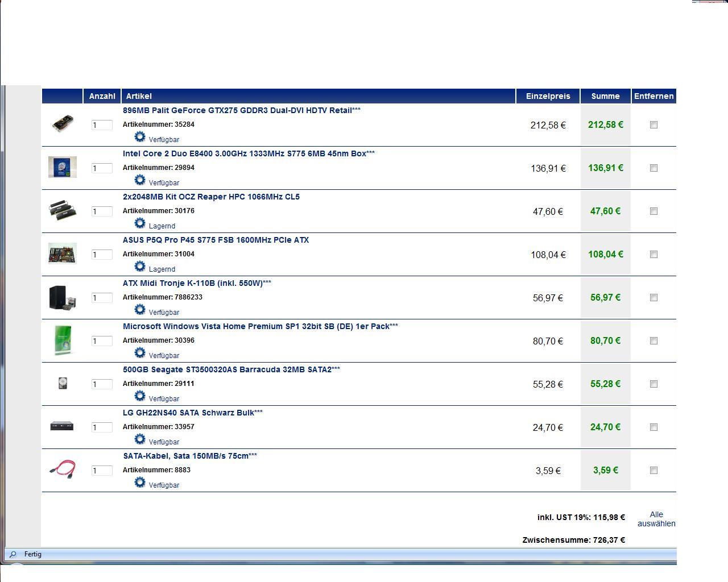The height and width of the screenshot is (582, 728).
Task: Click the Alle auswählen link
Action: tap(656, 519)
